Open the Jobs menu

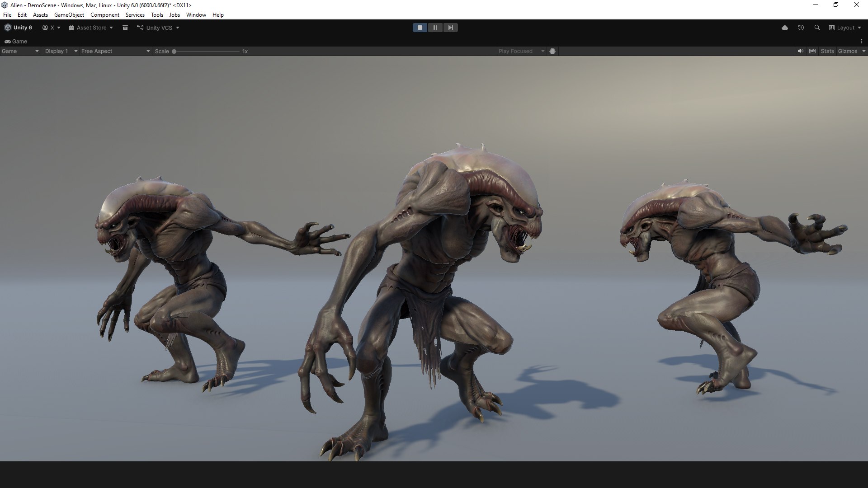click(175, 15)
